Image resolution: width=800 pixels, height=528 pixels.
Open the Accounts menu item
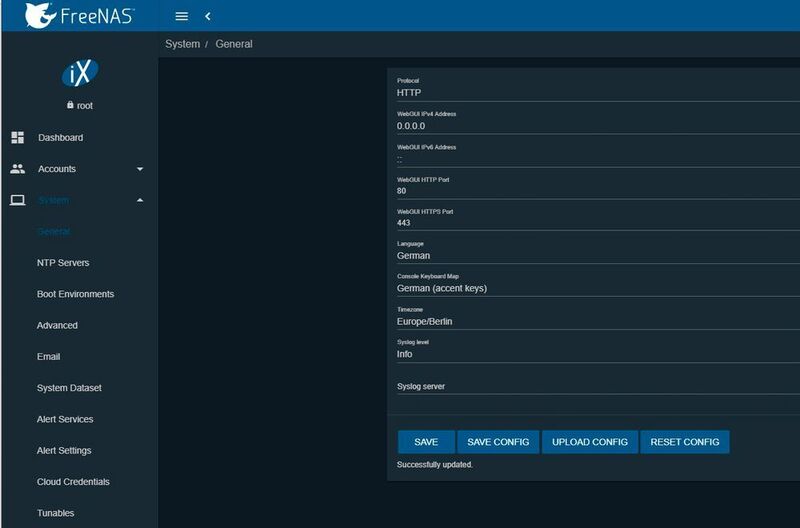(57, 169)
